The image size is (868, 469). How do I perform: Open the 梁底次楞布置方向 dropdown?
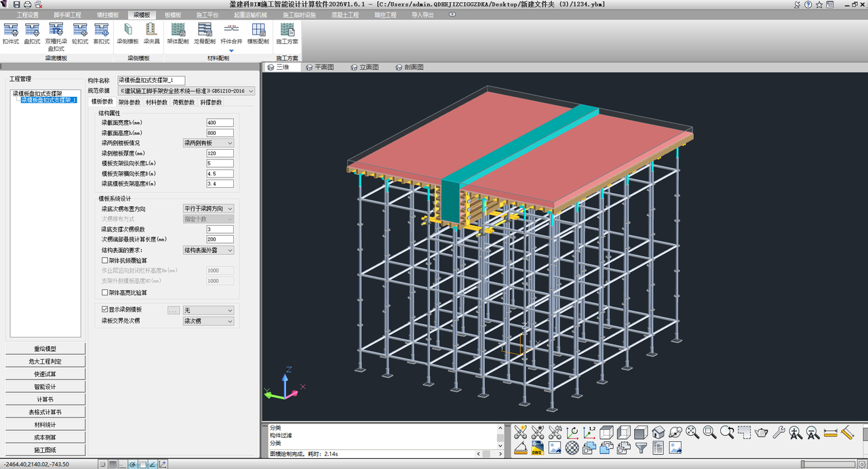tap(208, 209)
